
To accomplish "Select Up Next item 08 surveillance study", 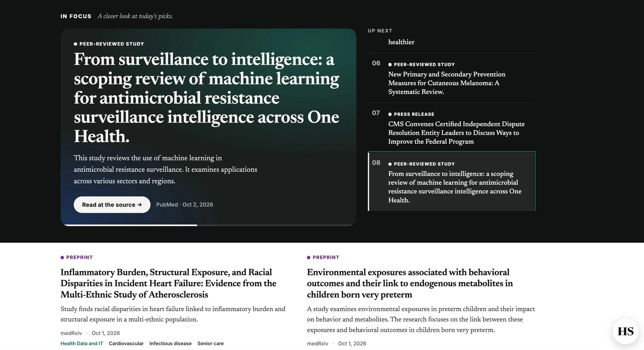I will (x=451, y=181).
